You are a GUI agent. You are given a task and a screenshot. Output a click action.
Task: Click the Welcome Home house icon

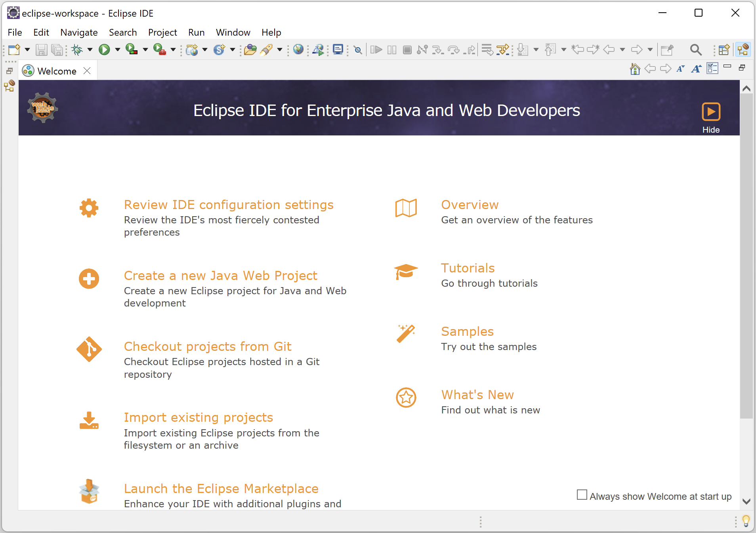coord(635,69)
